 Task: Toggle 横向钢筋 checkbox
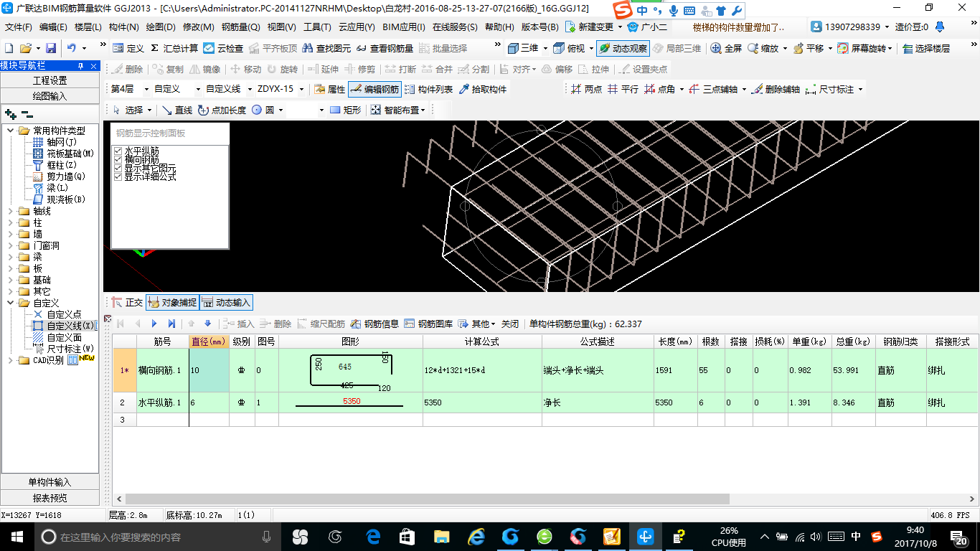[x=118, y=159]
